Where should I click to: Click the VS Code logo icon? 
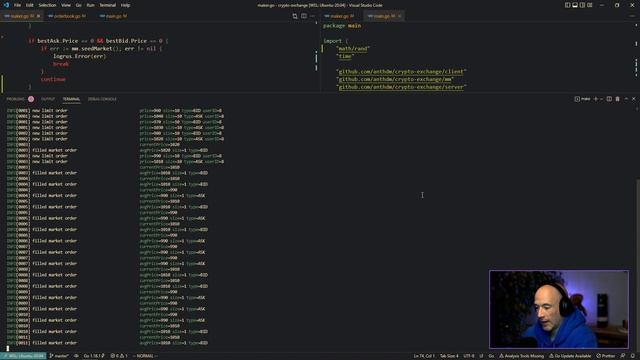pos(6,5)
